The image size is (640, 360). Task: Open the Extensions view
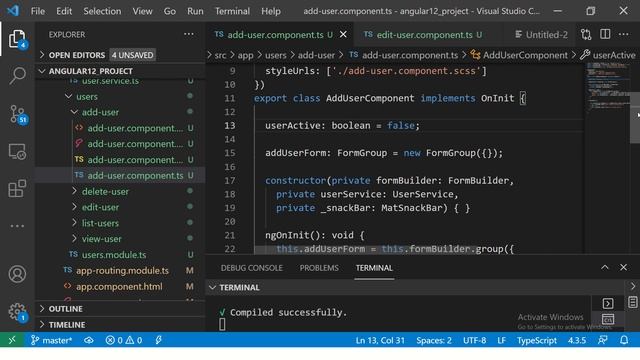tap(17, 188)
